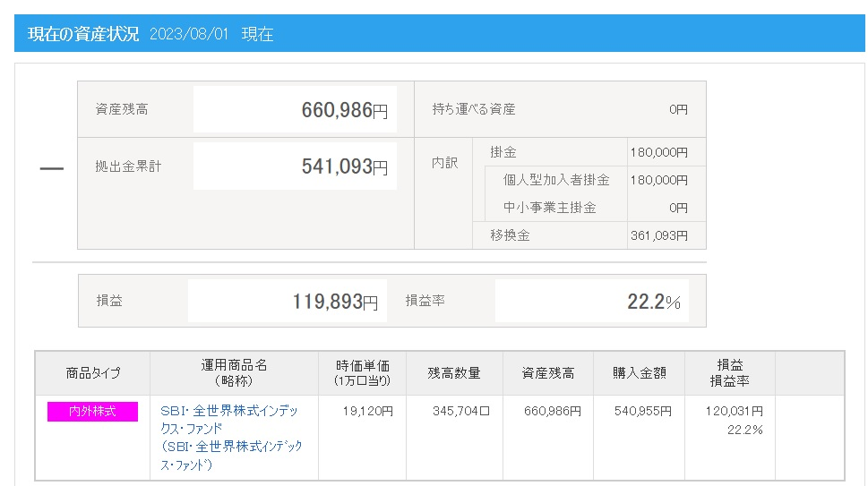Click the 時価単価 column header
The height and width of the screenshot is (486, 868).
point(362,373)
